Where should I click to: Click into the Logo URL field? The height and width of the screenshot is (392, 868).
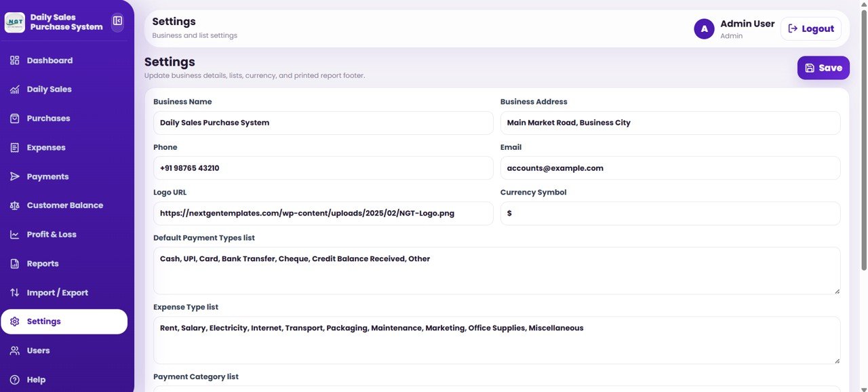[323, 213]
